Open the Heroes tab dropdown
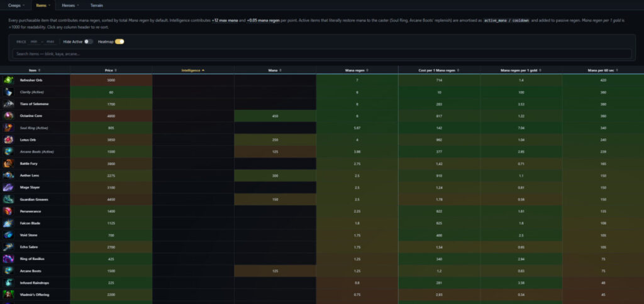Screen dimensions: 644x304 [70, 5]
